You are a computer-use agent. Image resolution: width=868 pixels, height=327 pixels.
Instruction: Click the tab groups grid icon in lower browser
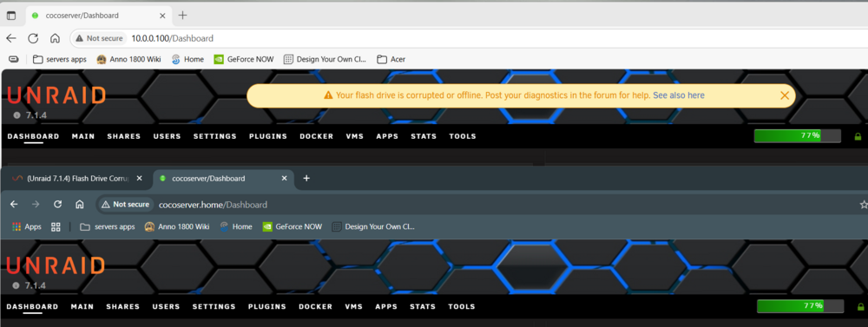pos(56,227)
